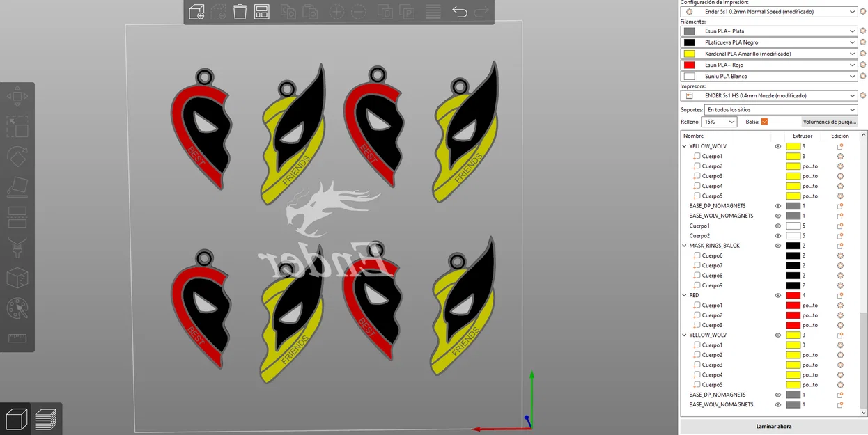Select the Multimaterial painting palette tool
868x435 pixels.
pyautogui.click(x=17, y=308)
